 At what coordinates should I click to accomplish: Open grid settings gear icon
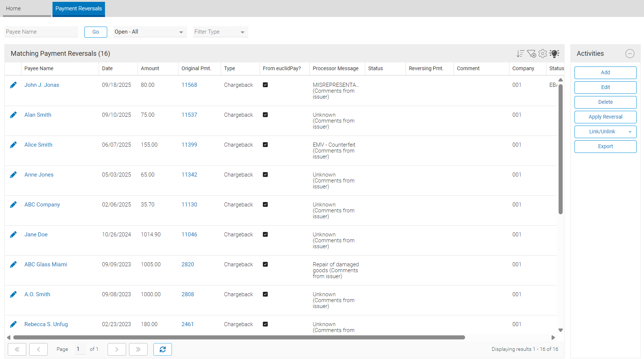pyautogui.click(x=543, y=54)
